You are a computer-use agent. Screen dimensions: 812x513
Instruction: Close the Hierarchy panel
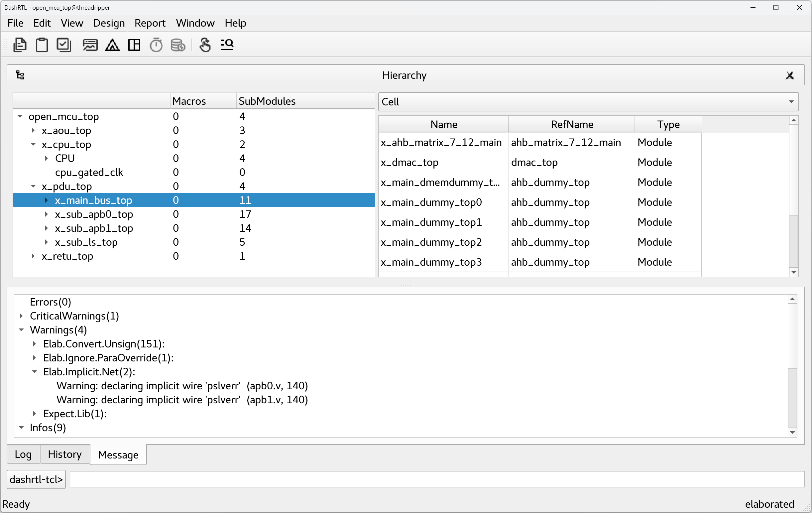tap(789, 75)
